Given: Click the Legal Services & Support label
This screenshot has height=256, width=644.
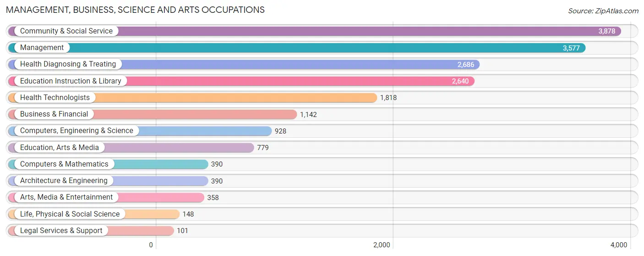Looking at the screenshot, I should [61, 231].
